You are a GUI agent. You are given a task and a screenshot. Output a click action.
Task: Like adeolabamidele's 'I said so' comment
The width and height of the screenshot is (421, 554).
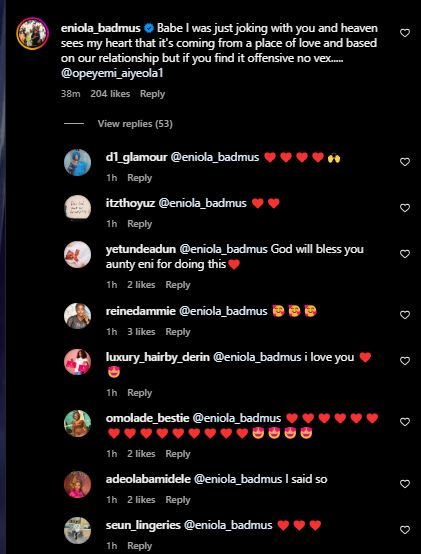[x=405, y=484]
